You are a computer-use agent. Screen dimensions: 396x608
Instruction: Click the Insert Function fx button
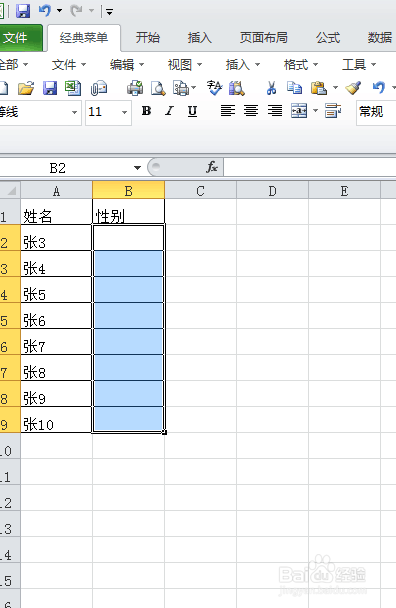point(212,168)
